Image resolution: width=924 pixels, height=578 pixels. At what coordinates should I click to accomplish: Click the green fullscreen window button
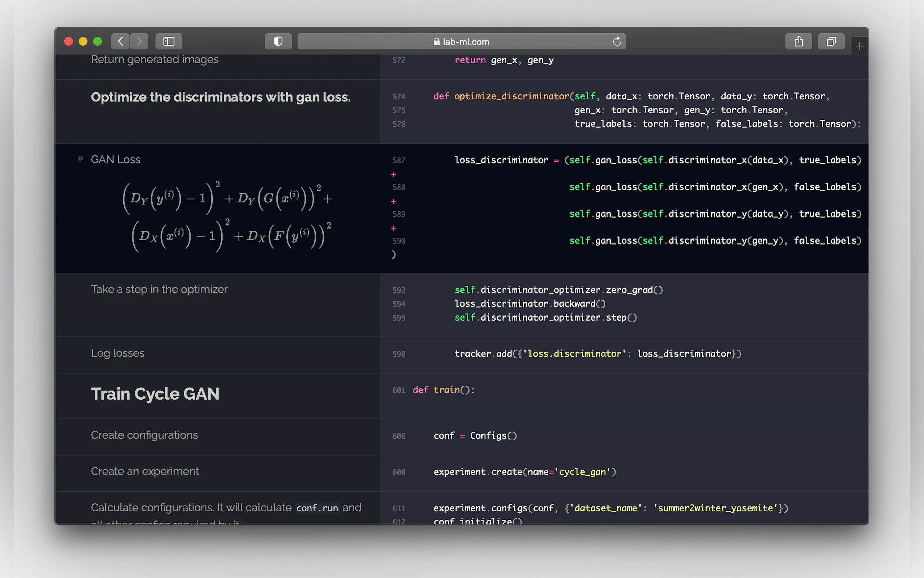point(98,41)
